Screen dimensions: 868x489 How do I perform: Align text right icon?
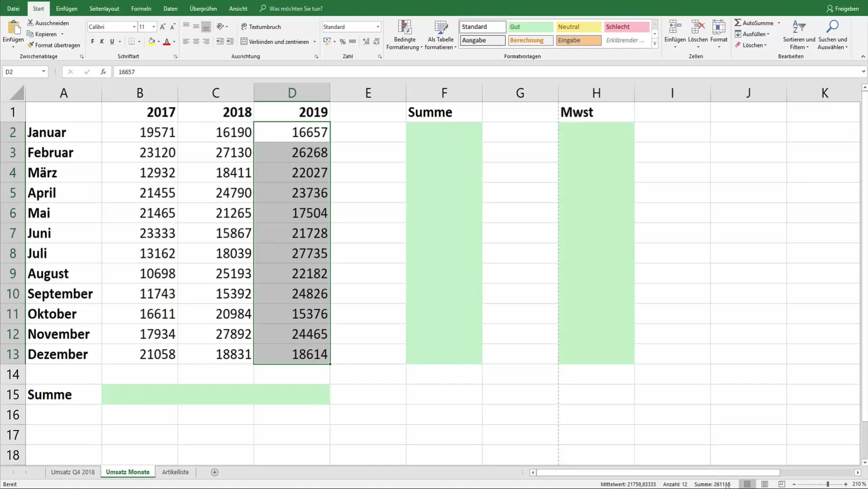206,42
